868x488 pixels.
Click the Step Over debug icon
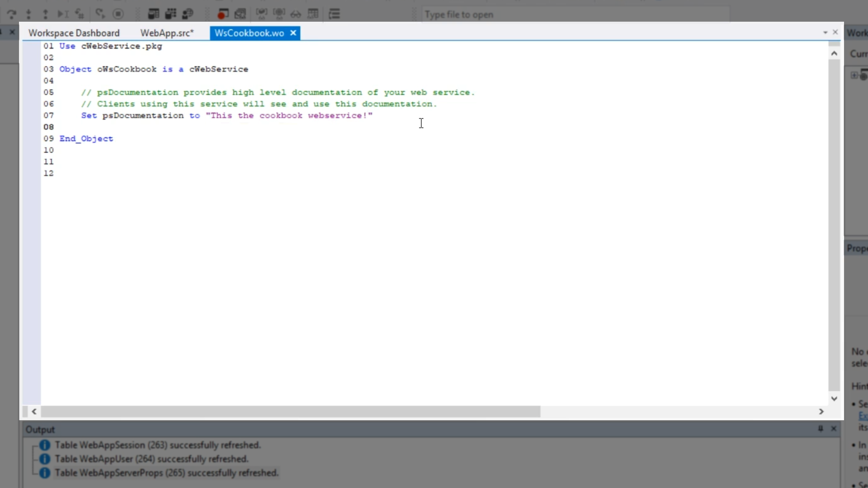tap(11, 14)
